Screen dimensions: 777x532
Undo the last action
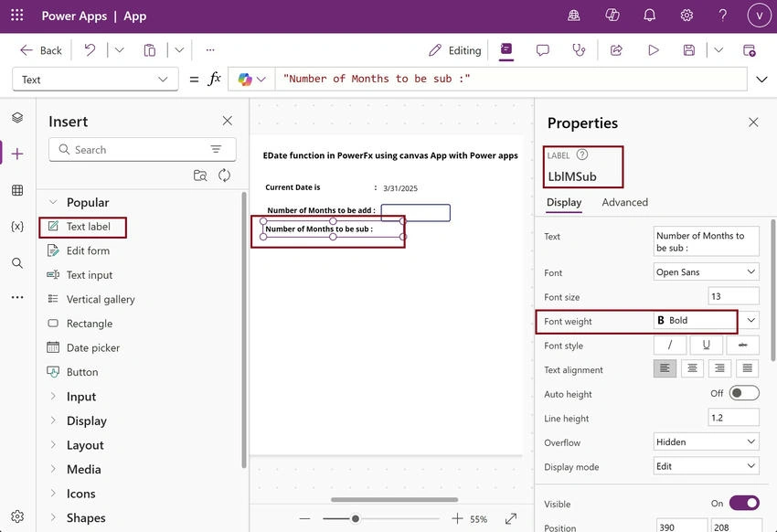(x=90, y=50)
